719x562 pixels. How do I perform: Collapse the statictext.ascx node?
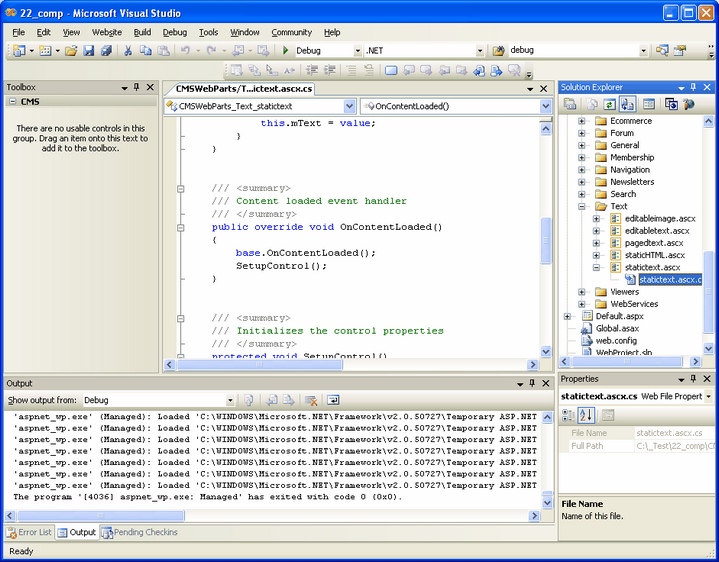pos(596,267)
